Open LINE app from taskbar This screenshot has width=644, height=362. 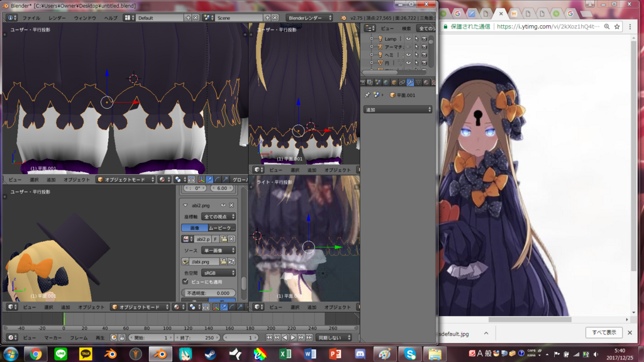pyautogui.click(x=61, y=354)
